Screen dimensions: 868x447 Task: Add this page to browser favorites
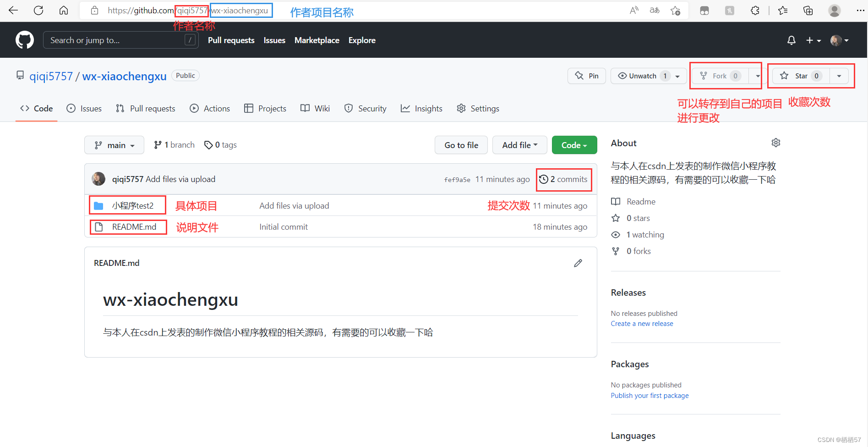(x=675, y=11)
